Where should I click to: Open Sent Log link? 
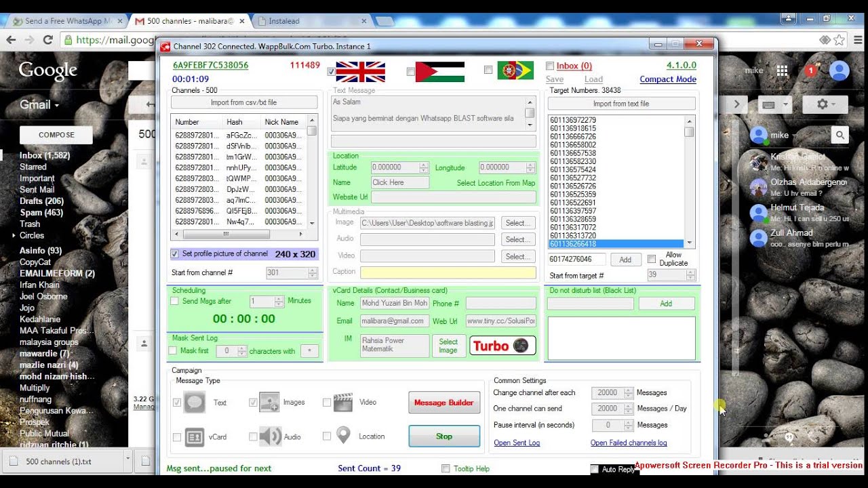point(517,443)
